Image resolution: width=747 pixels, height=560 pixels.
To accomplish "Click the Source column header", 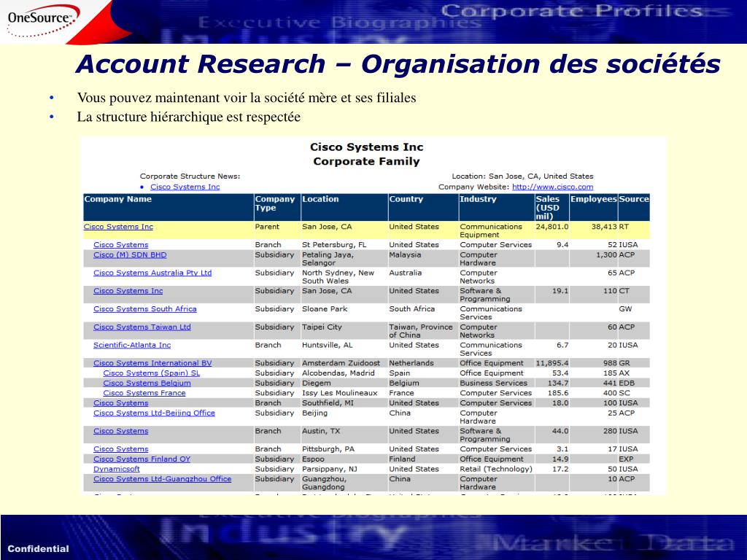I will (x=634, y=207).
